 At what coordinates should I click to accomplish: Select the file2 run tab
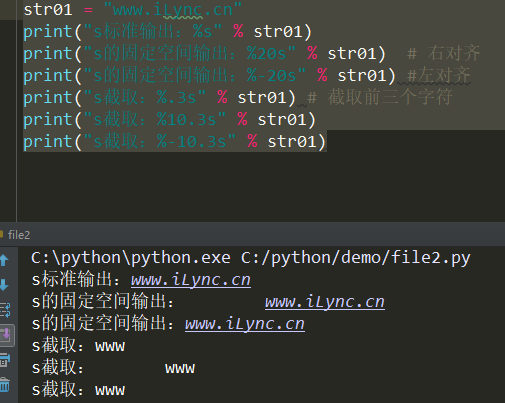[19, 235]
